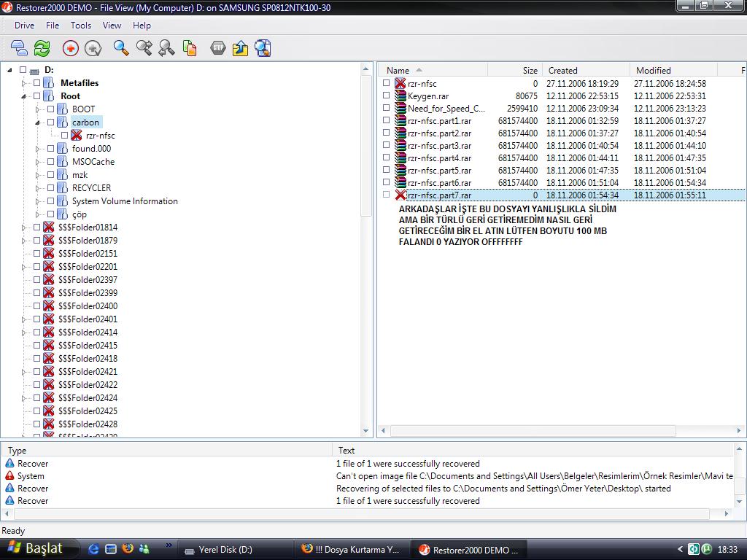Expand the Metafiles node

23,83
